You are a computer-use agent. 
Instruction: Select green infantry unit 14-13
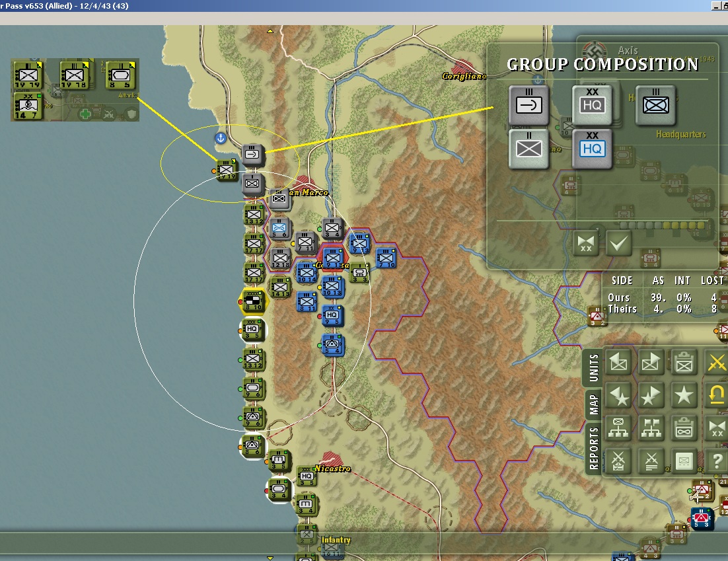pos(280,287)
